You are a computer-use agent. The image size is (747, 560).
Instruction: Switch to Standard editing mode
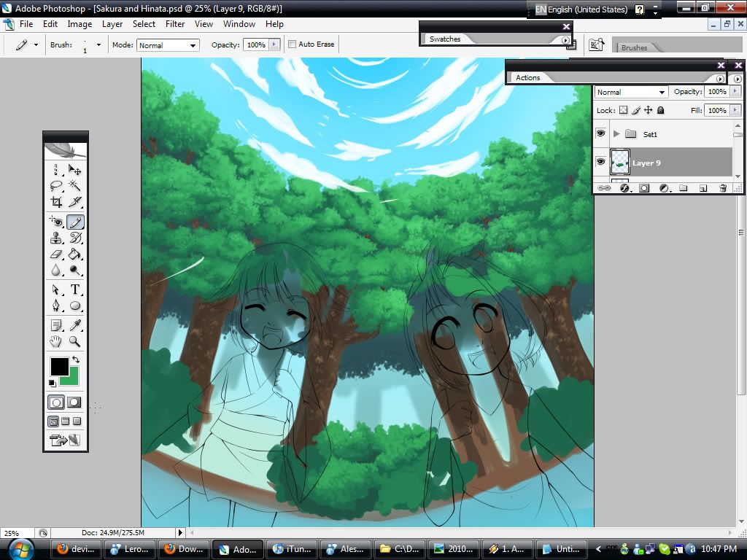pos(56,402)
